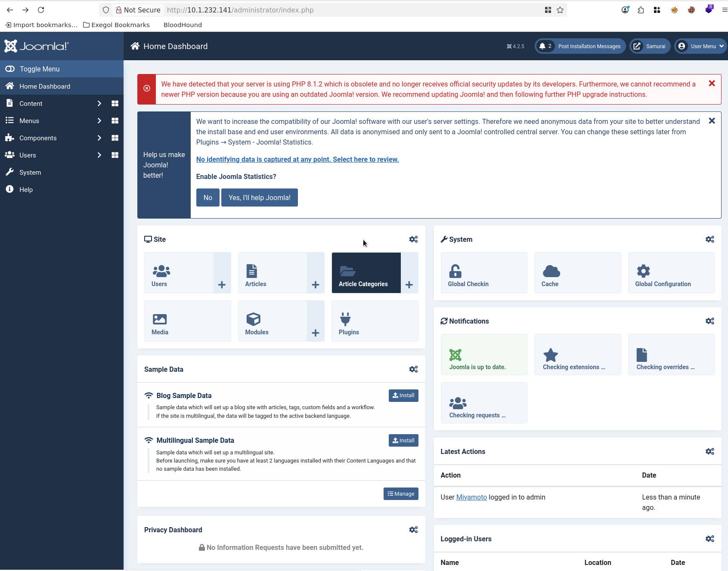
Task: Dismiss the PHP obsolete warning
Action: click(712, 83)
